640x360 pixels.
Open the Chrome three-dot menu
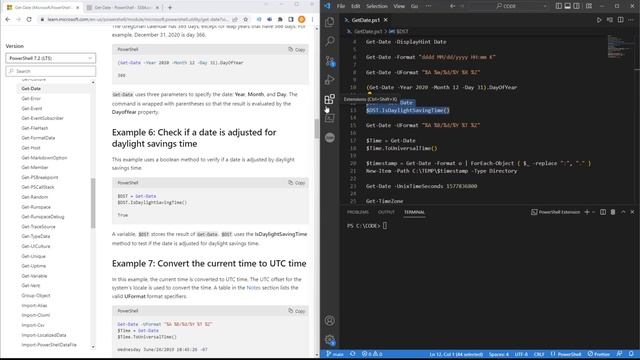pyautogui.click(x=312, y=19)
